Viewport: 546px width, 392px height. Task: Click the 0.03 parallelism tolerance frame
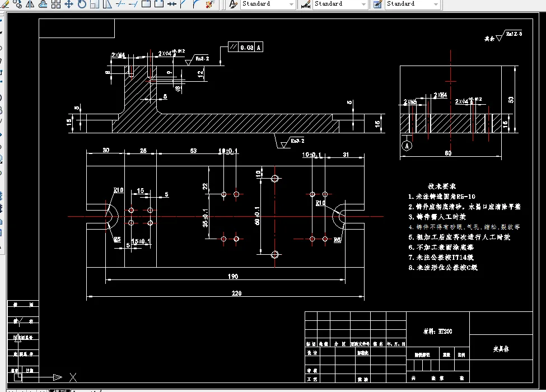(x=245, y=47)
